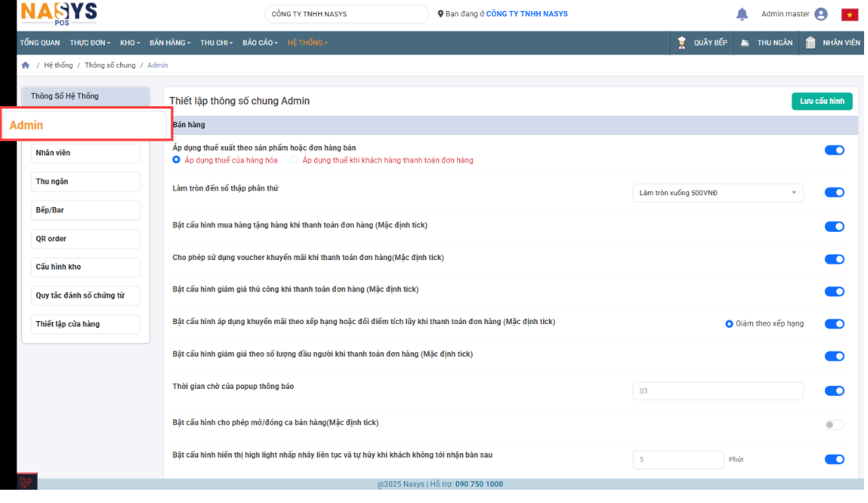Viewport: 868px width, 503px height.
Task: Open Nhân Viên staff icon
Action: pos(810,43)
